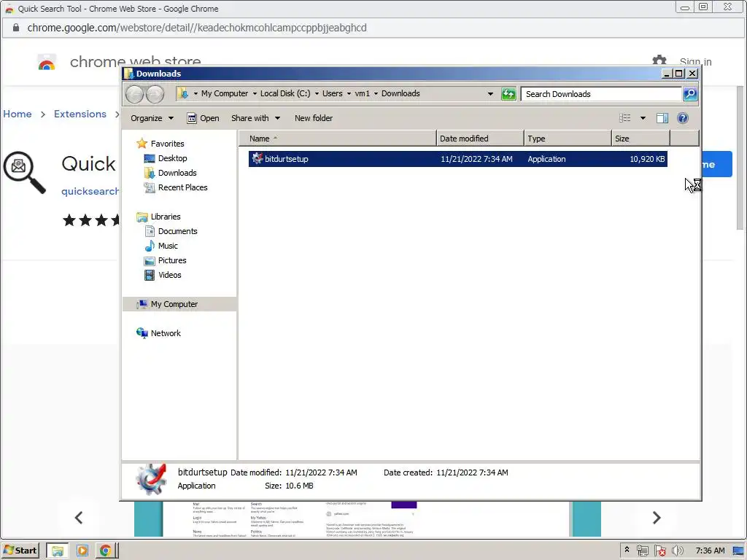Sort by the Date modified column header
The image size is (747, 560).
point(480,139)
